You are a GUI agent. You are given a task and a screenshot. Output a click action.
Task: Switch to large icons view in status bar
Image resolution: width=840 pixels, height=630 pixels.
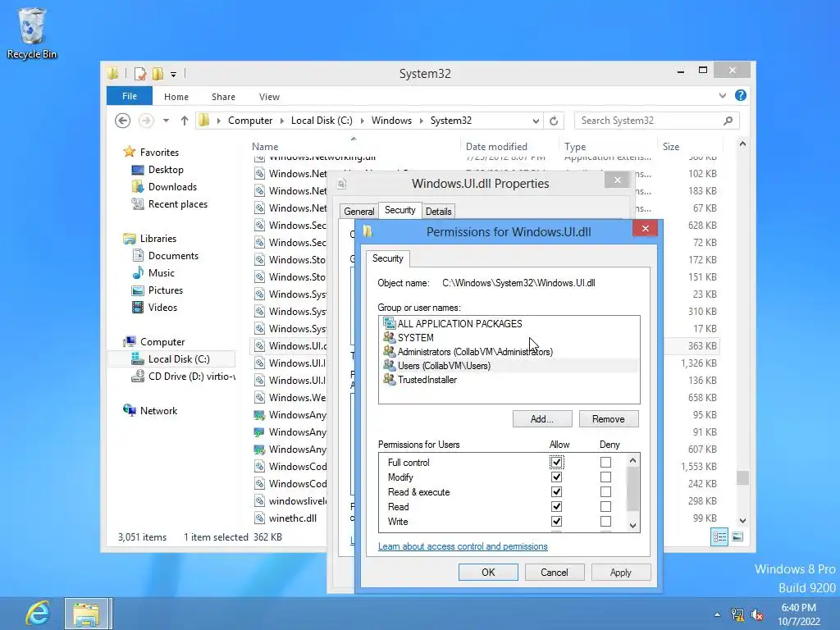point(737,536)
